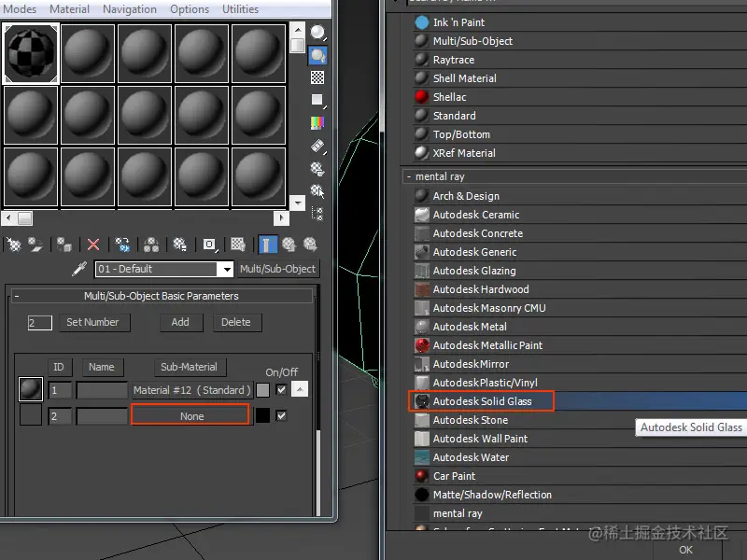Viewport: 747px width, 560px height.
Task: Click the Make Material Copy icon
Action: [x=122, y=245]
